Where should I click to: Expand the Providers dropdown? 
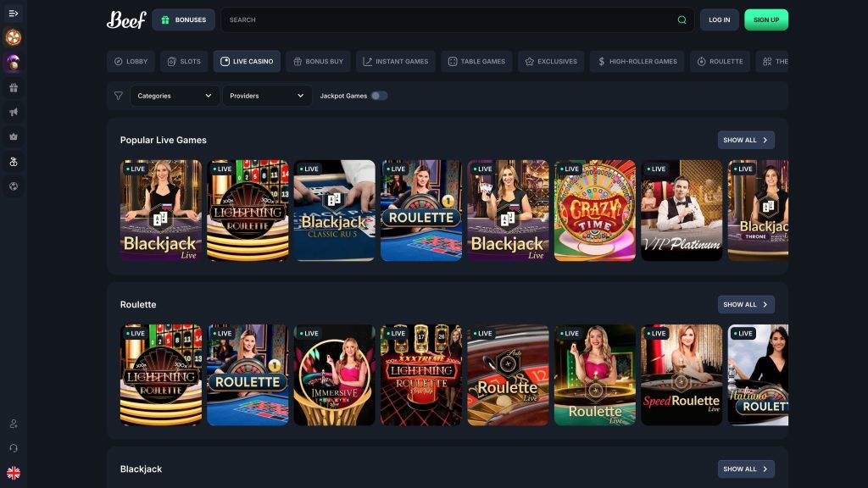pyautogui.click(x=267, y=96)
